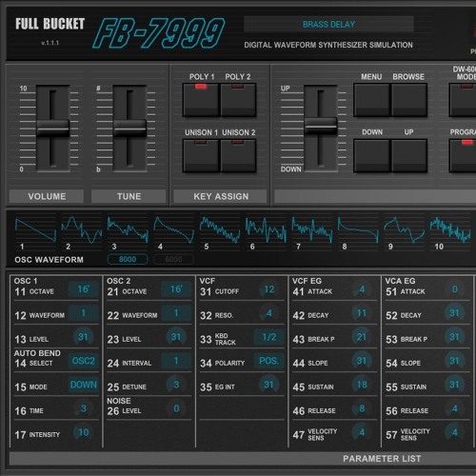Open VCF polarity POS. selector

[x=268, y=361]
